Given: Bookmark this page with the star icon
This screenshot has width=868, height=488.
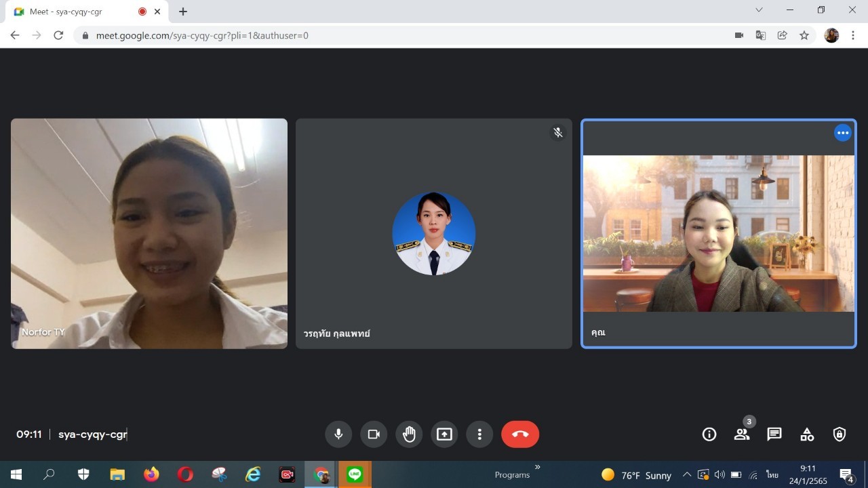Looking at the screenshot, I should 804,35.
